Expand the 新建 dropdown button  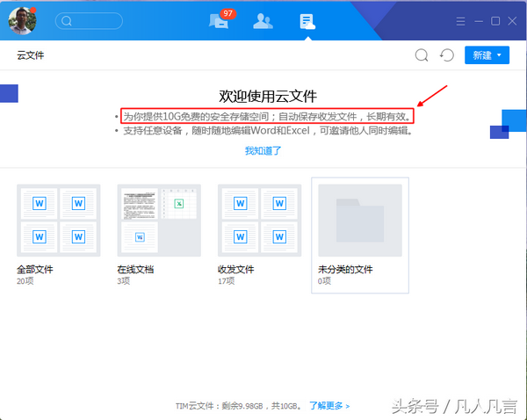point(487,55)
